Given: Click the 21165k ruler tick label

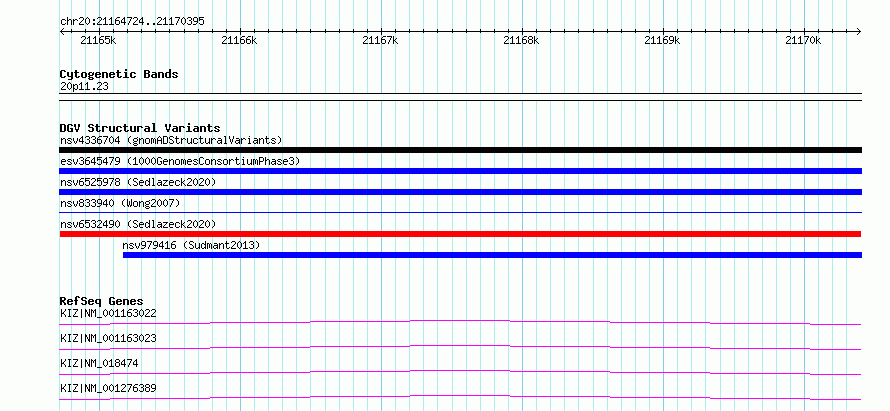Looking at the screenshot, I should [x=98, y=40].
